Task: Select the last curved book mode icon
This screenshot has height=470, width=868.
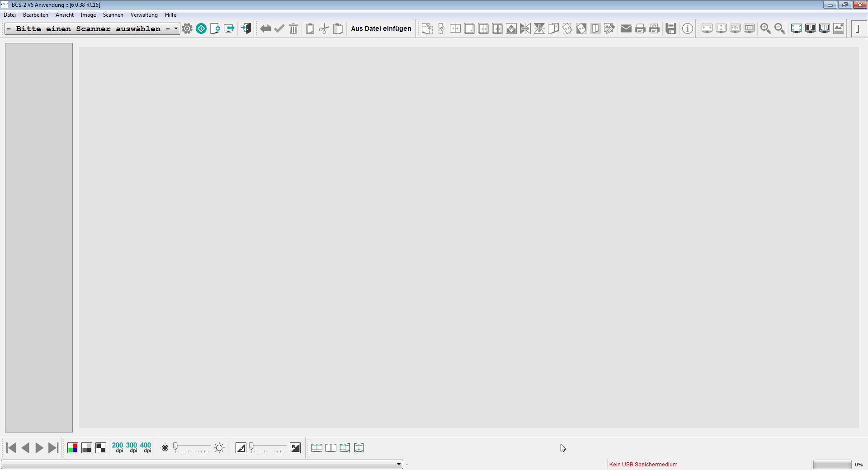Action: (x=359, y=448)
